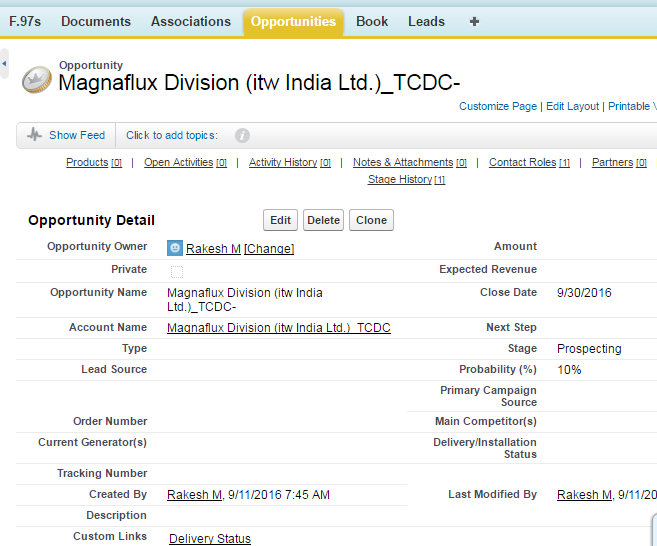Open the Leads tab
This screenshot has width=657, height=546.
[426, 21]
